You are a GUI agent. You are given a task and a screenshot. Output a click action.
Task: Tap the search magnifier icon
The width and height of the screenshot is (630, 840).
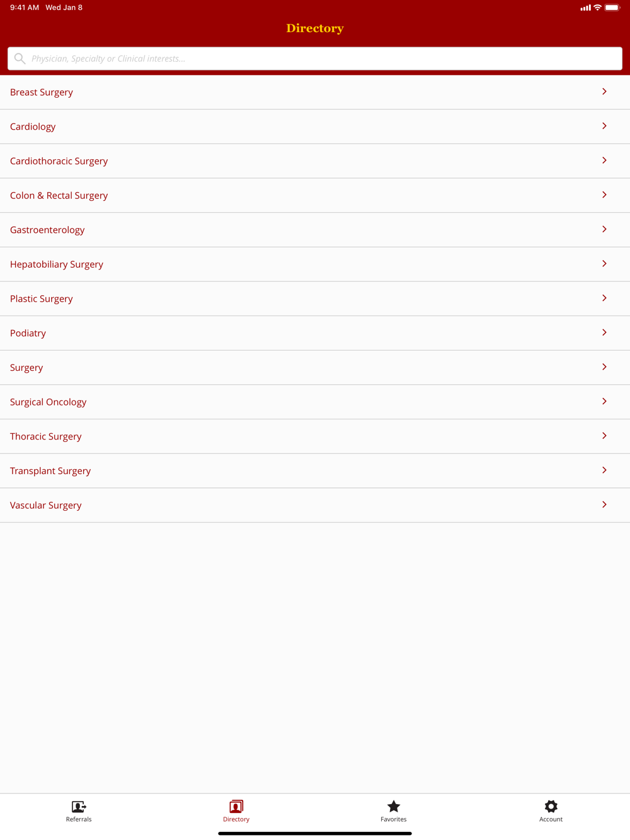click(x=20, y=59)
